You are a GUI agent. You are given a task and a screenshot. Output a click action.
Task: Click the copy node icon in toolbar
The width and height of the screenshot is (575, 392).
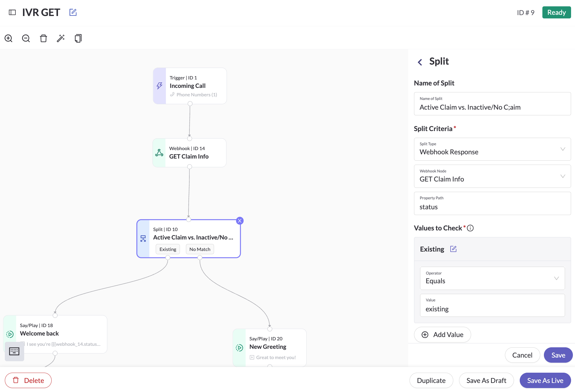pos(78,38)
